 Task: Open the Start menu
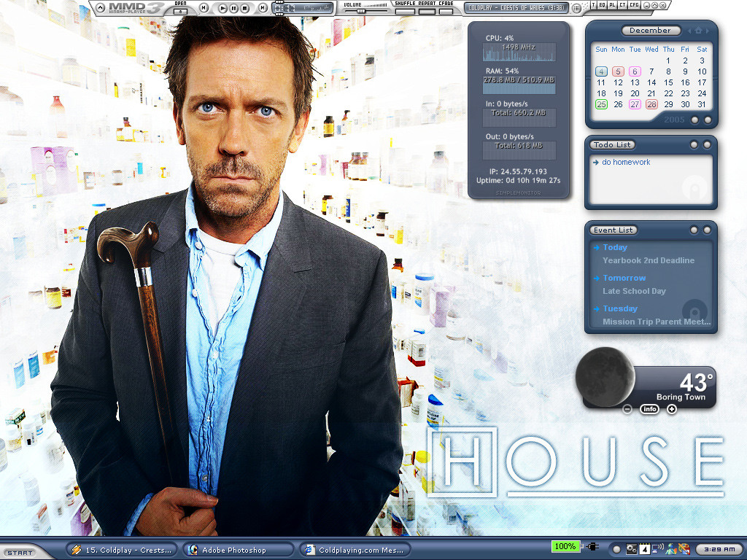point(20,553)
